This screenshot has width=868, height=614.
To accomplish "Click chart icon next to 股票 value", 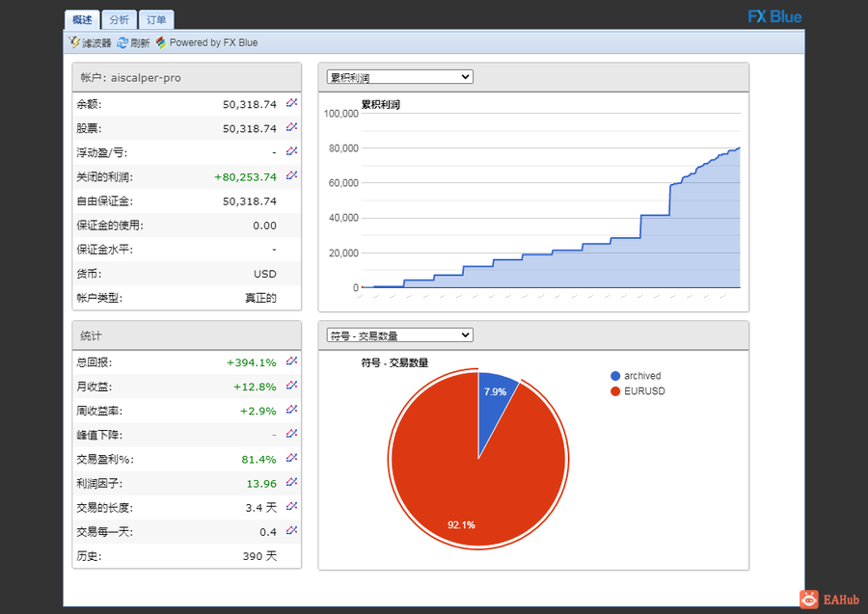I will 291,127.
